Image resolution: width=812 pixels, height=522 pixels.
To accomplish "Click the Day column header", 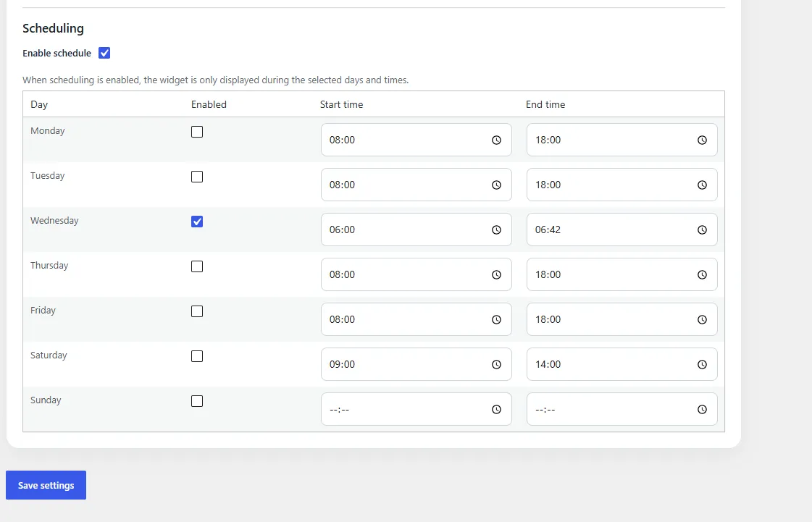I will pos(39,104).
